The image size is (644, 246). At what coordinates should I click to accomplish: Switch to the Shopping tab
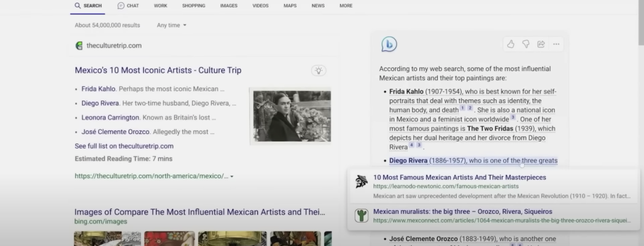pyautogui.click(x=194, y=6)
